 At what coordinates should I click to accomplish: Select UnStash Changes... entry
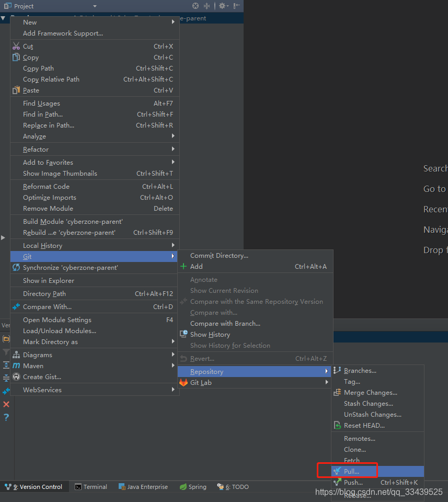tap(377, 414)
